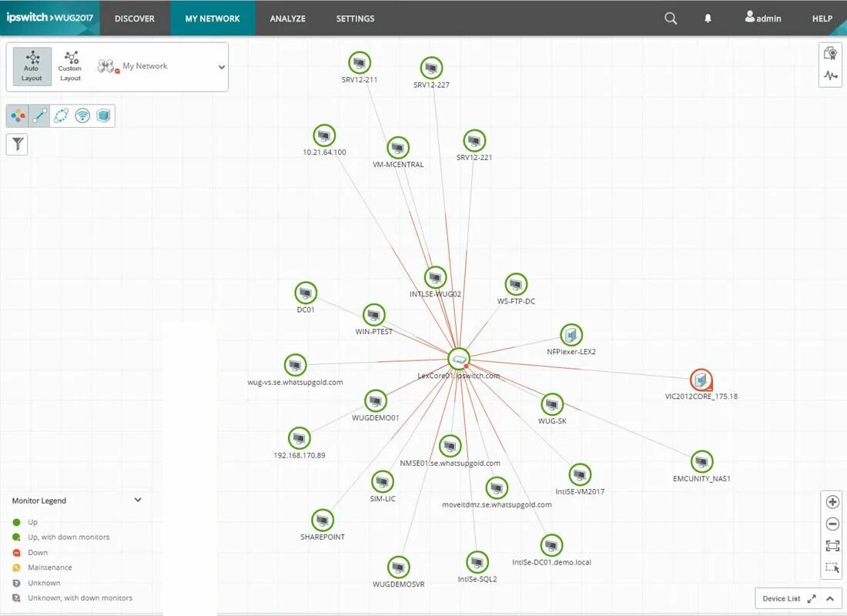Select the DC01 device node
This screenshot has width=847, height=616.
point(306,293)
